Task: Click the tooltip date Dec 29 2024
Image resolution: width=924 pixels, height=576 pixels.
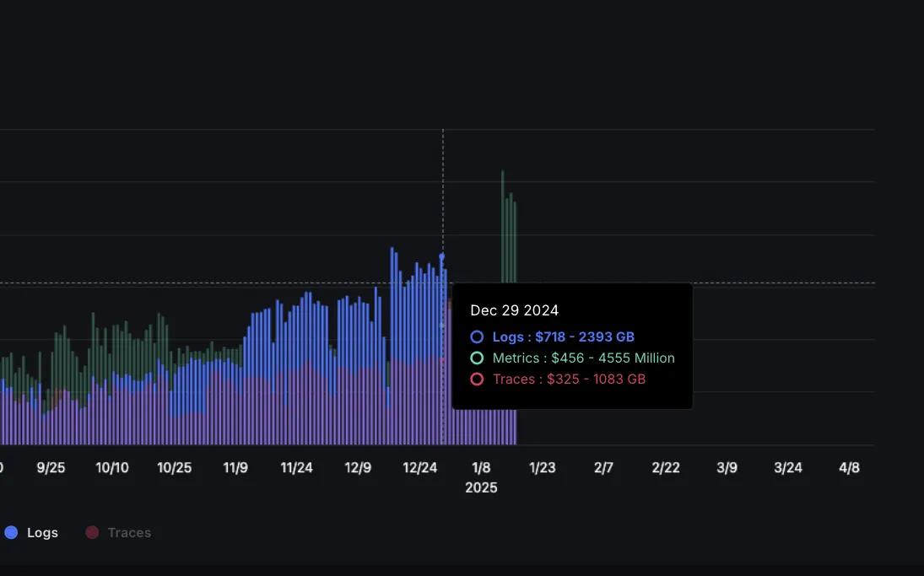Action: click(514, 310)
